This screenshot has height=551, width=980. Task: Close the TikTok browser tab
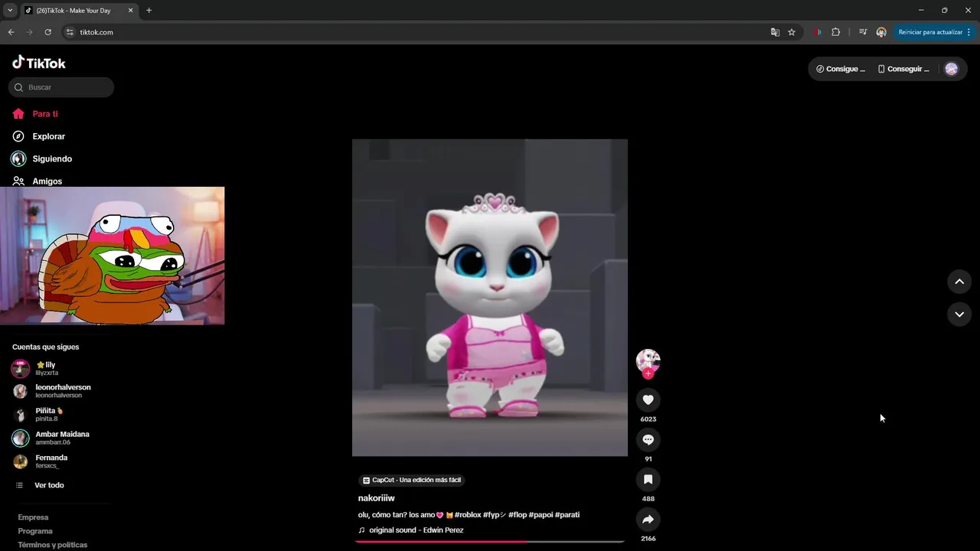tap(130, 10)
